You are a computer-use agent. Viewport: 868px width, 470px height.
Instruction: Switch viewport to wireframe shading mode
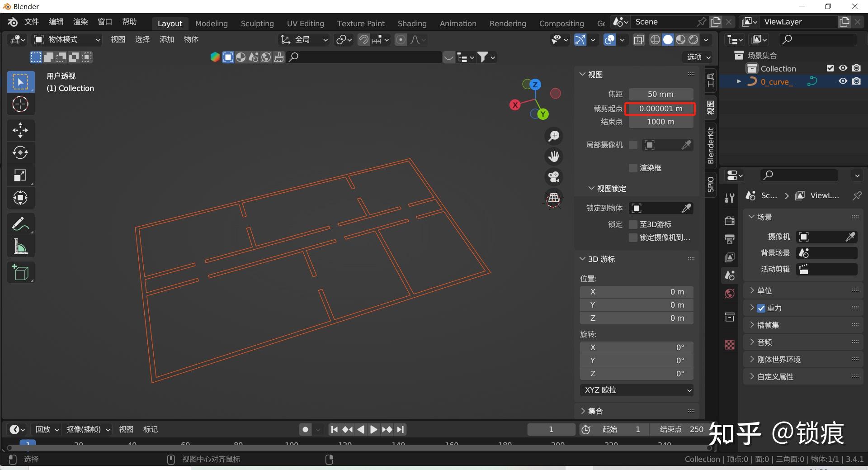[x=655, y=39]
